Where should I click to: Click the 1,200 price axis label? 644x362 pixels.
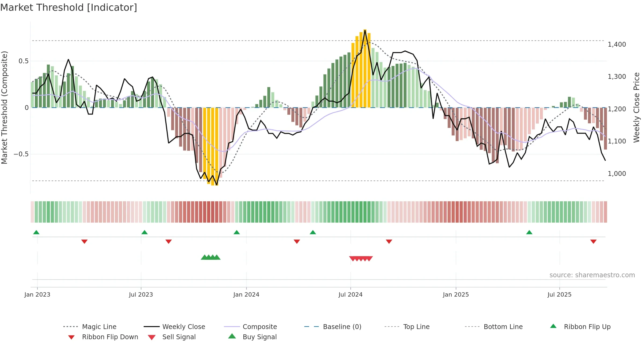[x=617, y=109]
